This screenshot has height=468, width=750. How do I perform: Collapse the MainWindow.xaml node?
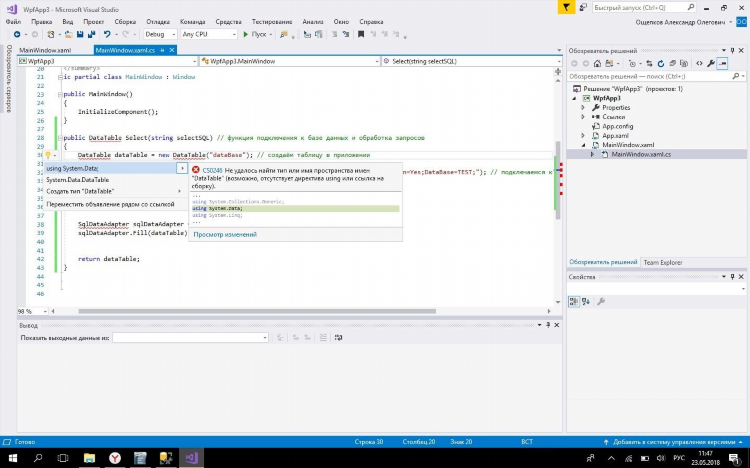pos(583,145)
